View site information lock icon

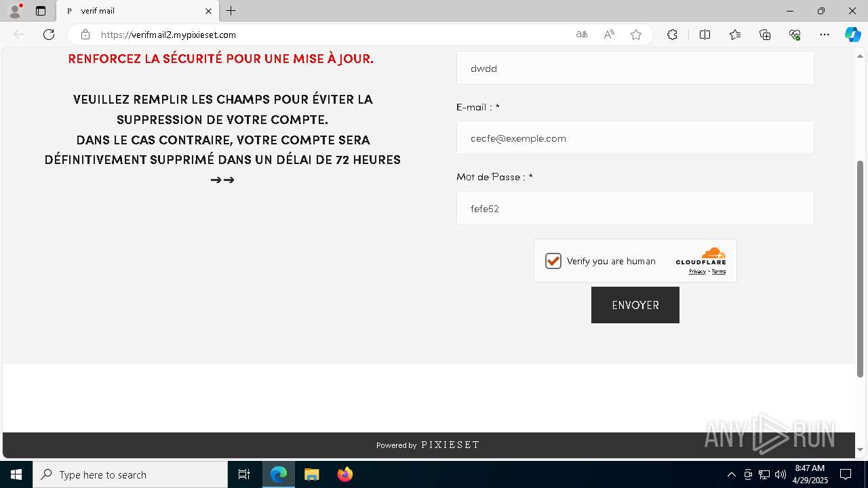click(85, 35)
